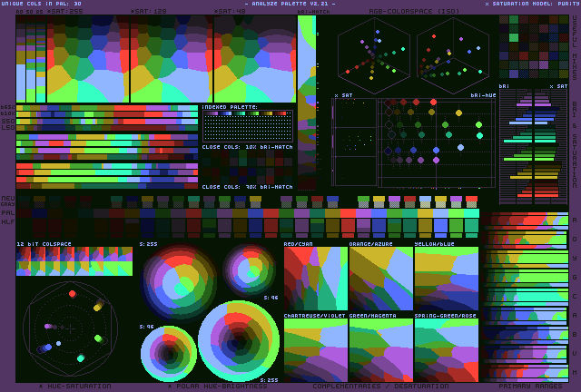Select the "SAT: 128" heading
Screen dimensions: 581x392
(151, 12)
